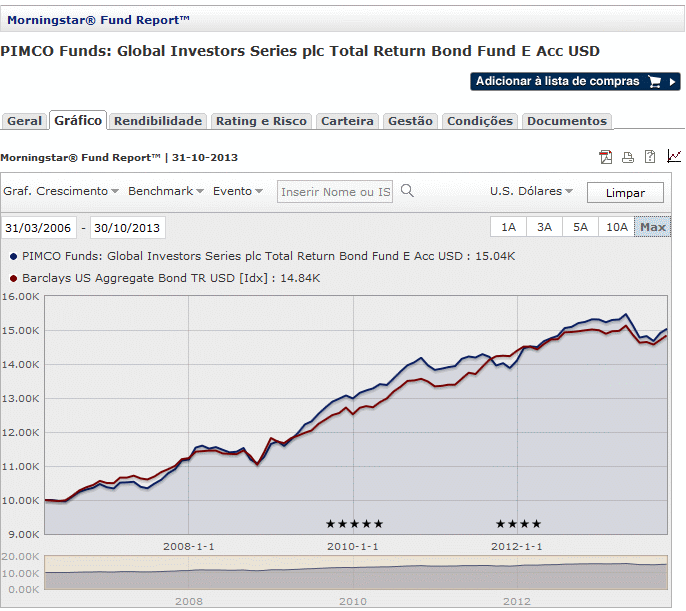Select the 5A time range
686x611 pixels.
(x=581, y=227)
